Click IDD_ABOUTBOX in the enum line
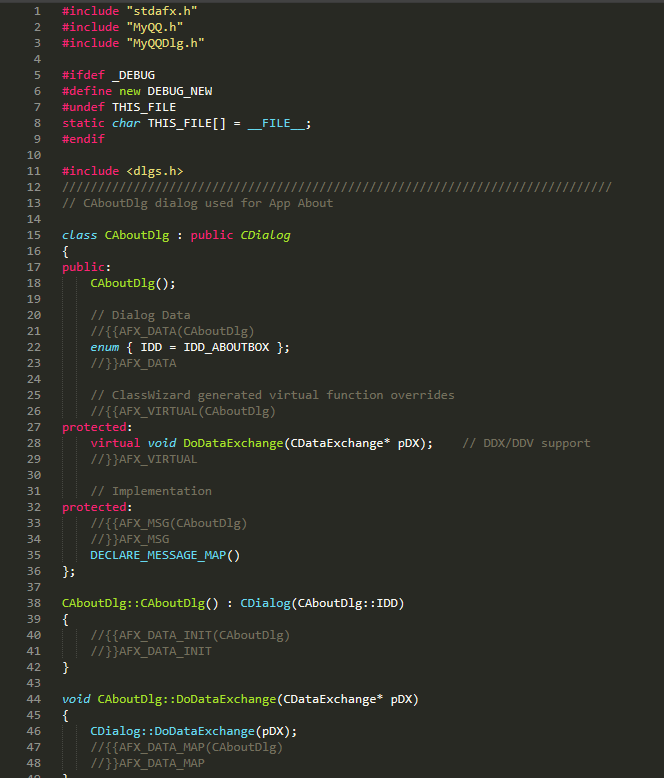This screenshot has height=778, width=664. click(226, 347)
